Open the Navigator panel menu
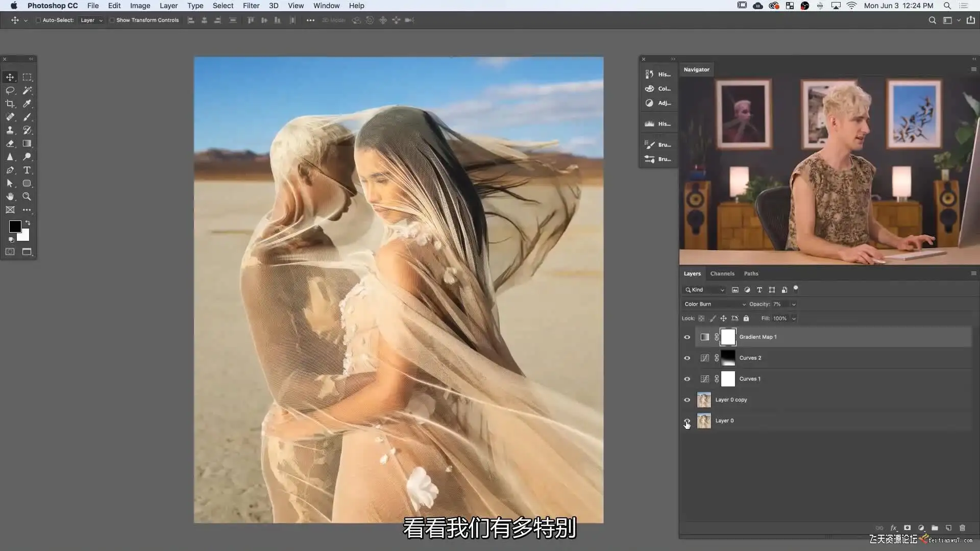Viewport: 980px width, 551px height. tap(973, 69)
